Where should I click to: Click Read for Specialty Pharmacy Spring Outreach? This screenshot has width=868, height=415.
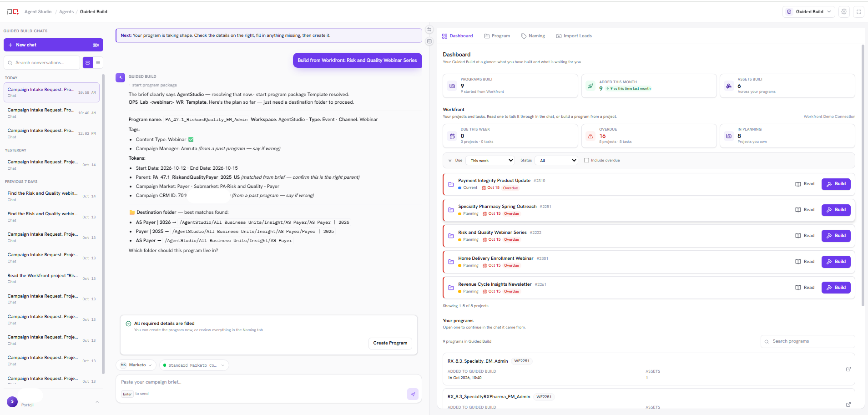pos(804,210)
